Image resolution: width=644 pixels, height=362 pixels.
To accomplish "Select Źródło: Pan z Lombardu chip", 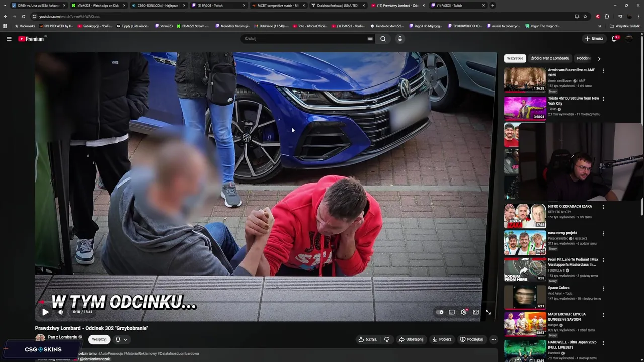I will [550, 58].
